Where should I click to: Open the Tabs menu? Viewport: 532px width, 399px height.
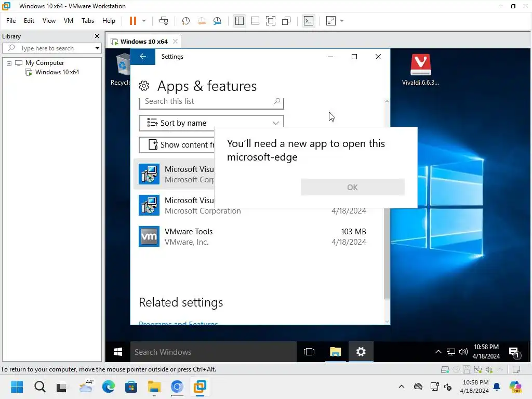[87, 21]
